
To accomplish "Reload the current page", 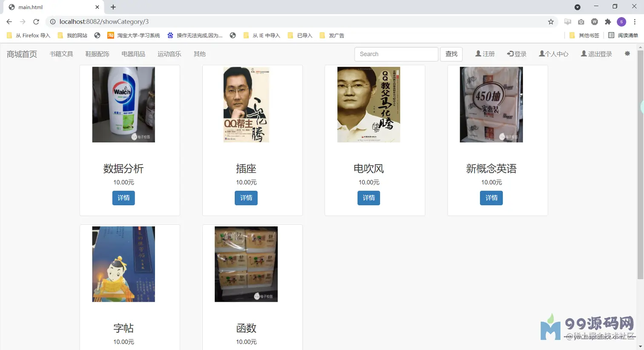I will [x=36, y=22].
